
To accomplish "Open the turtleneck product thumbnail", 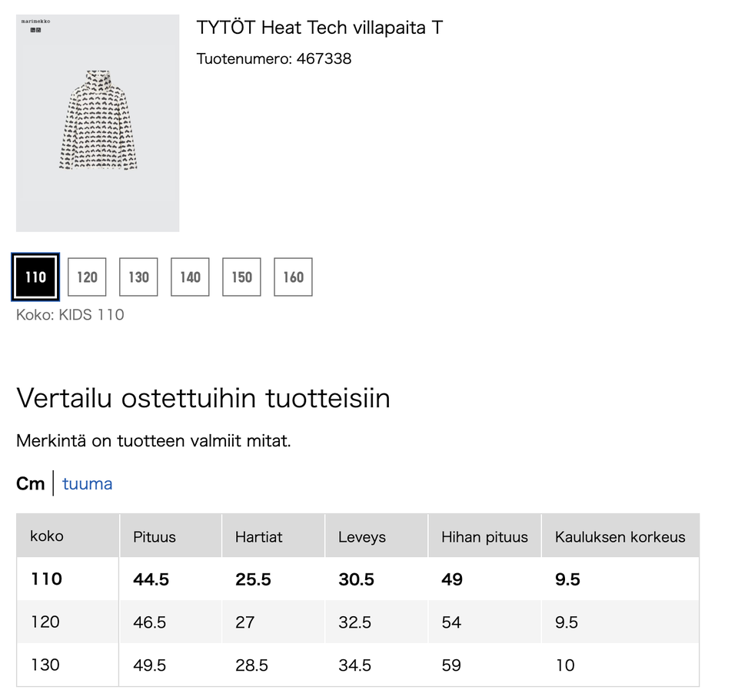I will coord(98,121).
